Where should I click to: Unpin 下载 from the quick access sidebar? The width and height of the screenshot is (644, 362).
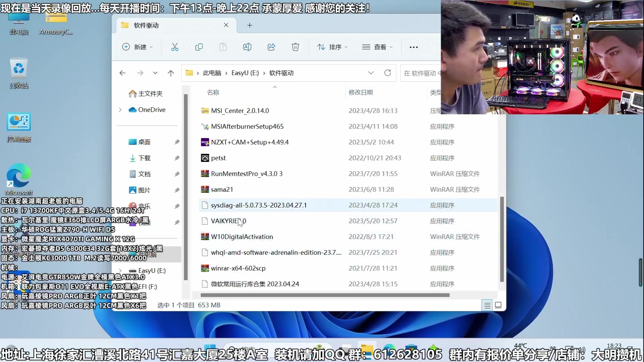pyautogui.click(x=177, y=158)
